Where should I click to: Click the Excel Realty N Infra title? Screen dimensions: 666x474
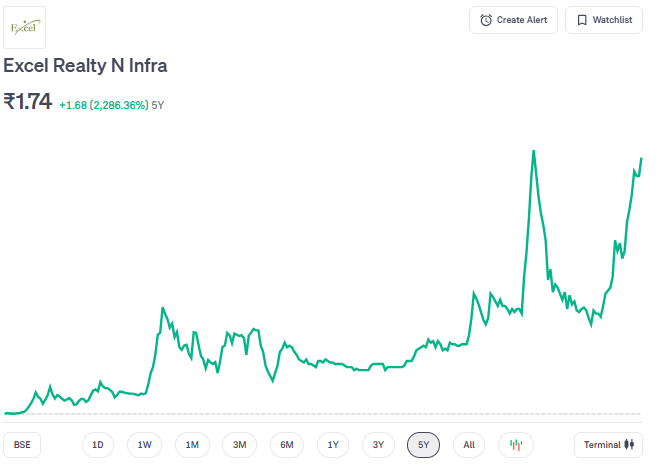click(85, 66)
